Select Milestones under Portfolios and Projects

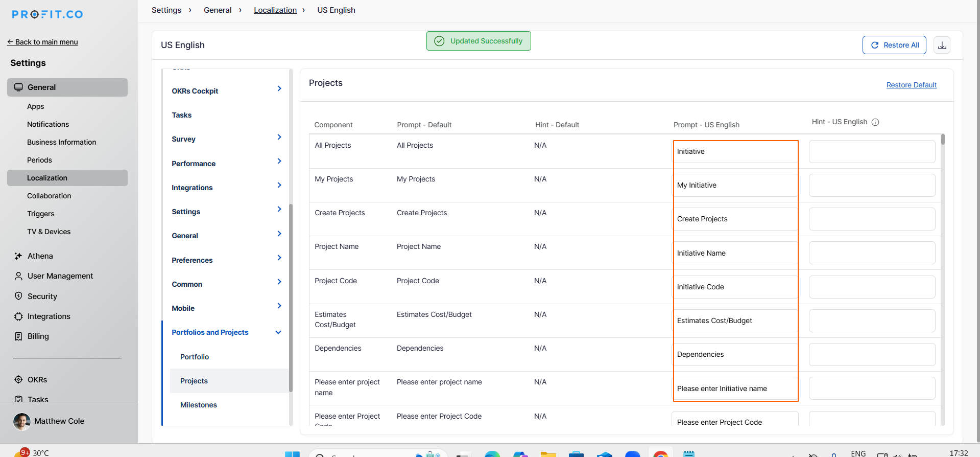tap(198, 405)
